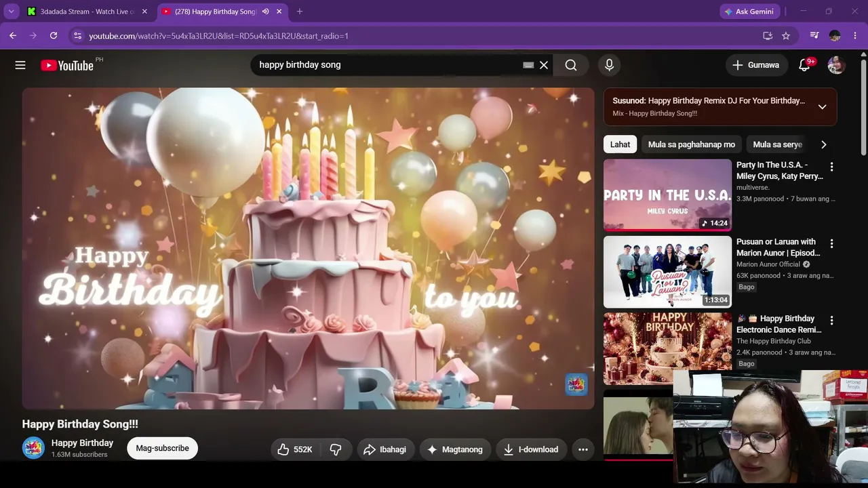
Task: Open Chrome's three-dot menu
Action: coord(855,36)
